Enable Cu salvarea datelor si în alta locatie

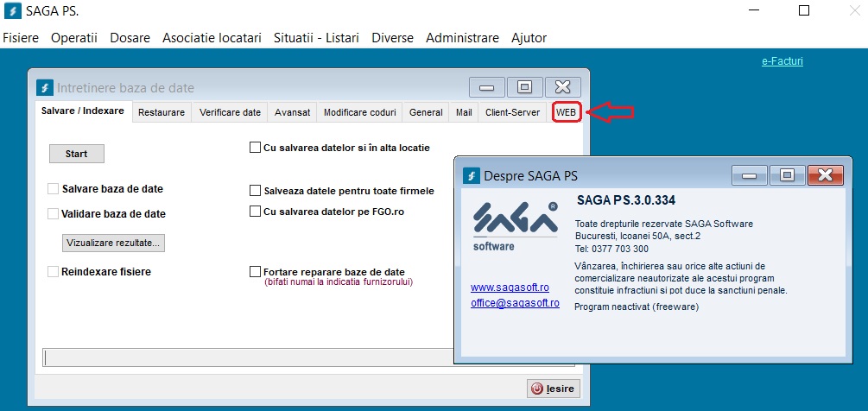(x=255, y=148)
